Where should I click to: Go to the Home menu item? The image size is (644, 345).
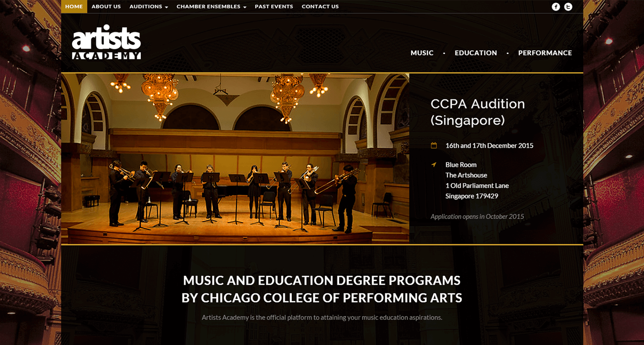(x=74, y=6)
